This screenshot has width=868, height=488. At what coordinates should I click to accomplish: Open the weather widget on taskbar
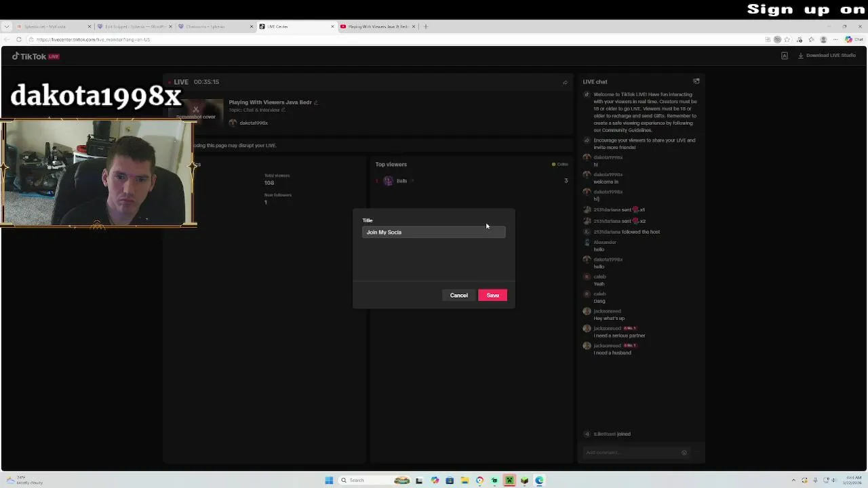(x=24, y=480)
